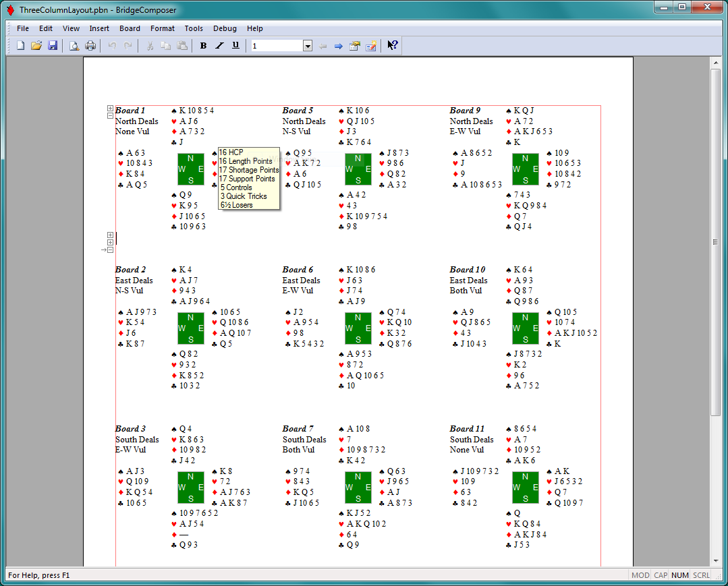
Task: Open the Board menu
Action: click(x=130, y=28)
